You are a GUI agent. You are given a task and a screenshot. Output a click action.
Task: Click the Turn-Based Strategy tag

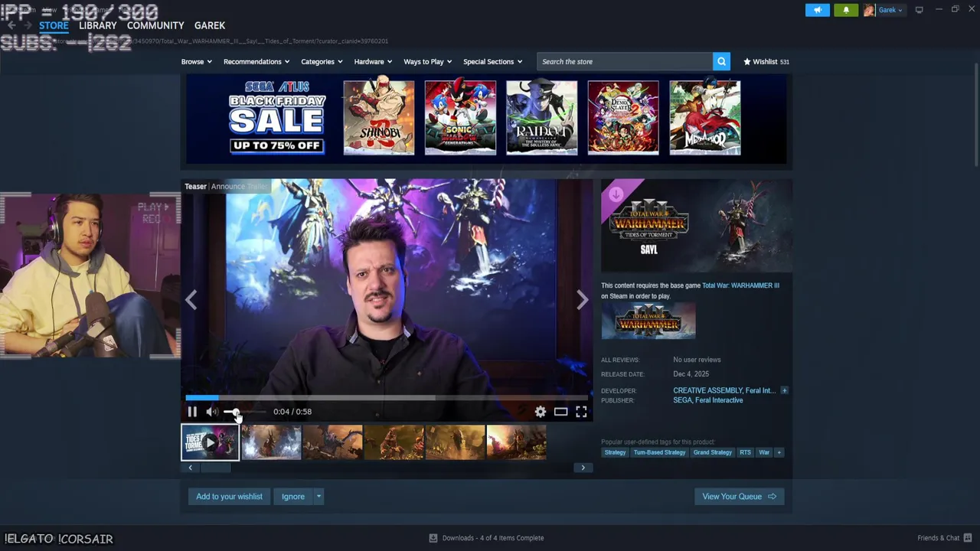[x=659, y=452]
